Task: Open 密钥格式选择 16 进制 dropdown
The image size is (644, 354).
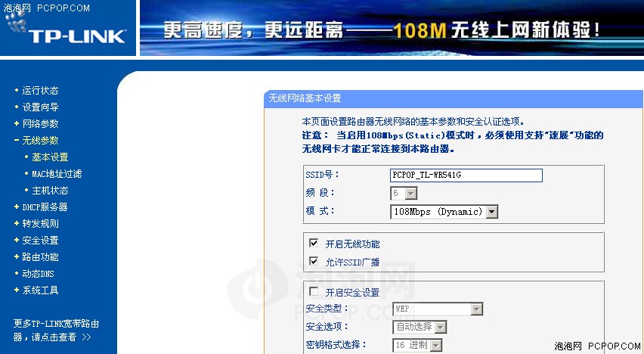Action: point(418,345)
